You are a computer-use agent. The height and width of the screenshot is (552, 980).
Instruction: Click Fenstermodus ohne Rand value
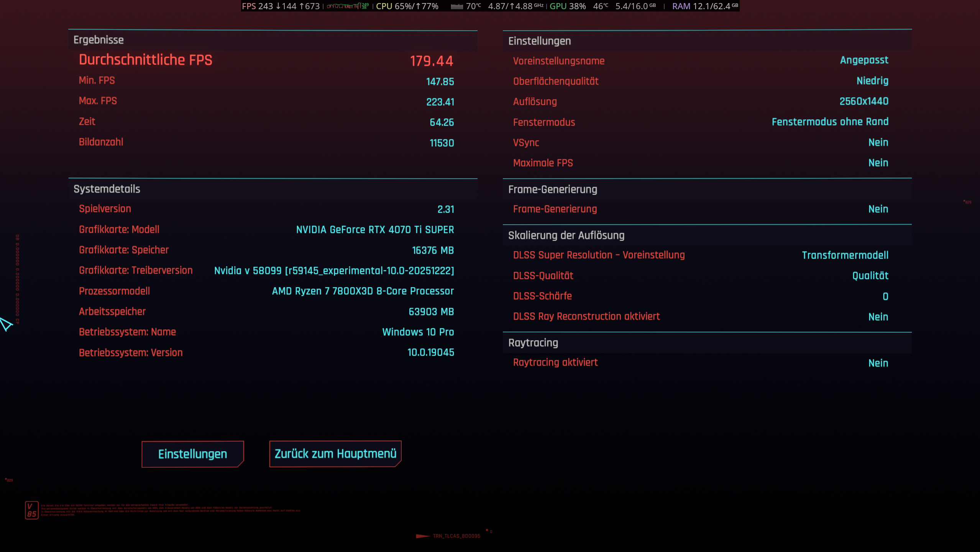(x=830, y=122)
